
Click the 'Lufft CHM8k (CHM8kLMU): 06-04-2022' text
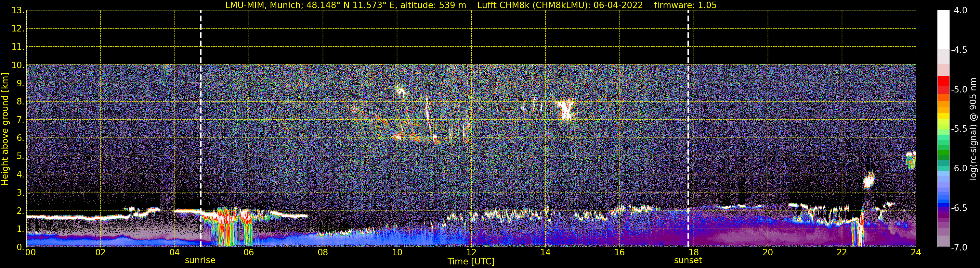point(560,5)
